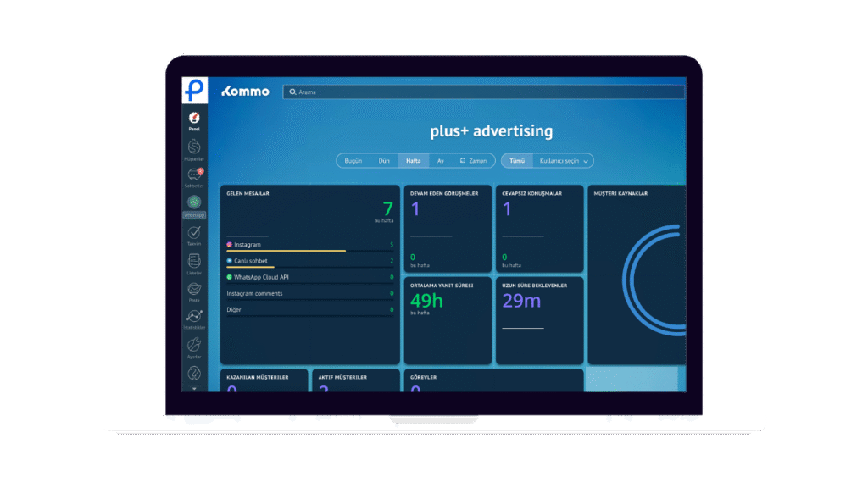This screenshot has height=488, width=868.
Task: Click the calendar icon beside Zaman
Action: pyautogui.click(x=463, y=160)
